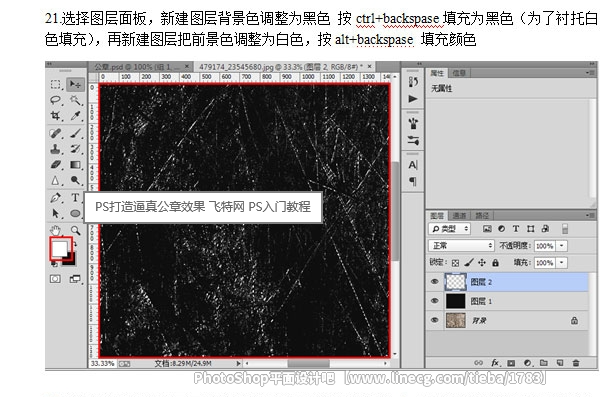Select the Ellipse shape tool
The image size is (602, 397).
(75, 213)
